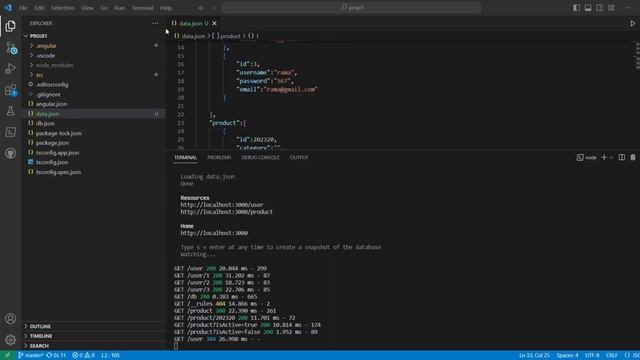Image resolution: width=640 pixels, height=360 pixels.
Task: Go forward with the navigation arrow
Action: (x=213, y=8)
